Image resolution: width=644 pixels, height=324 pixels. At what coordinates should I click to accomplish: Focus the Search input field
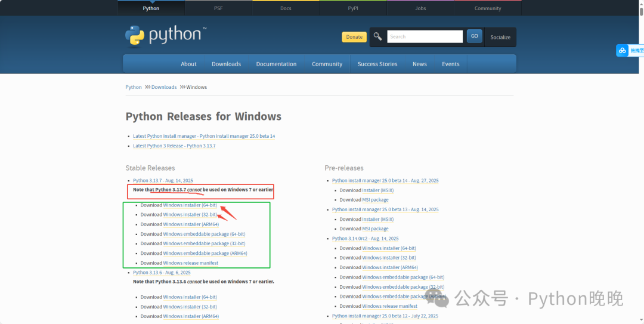[425, 36]
